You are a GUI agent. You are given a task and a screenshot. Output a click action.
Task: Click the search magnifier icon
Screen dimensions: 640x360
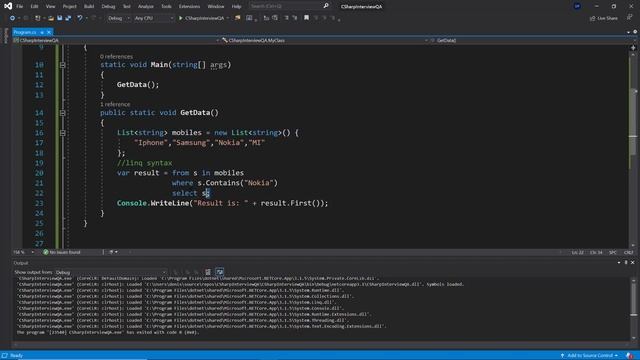click(x=326, y=6)
